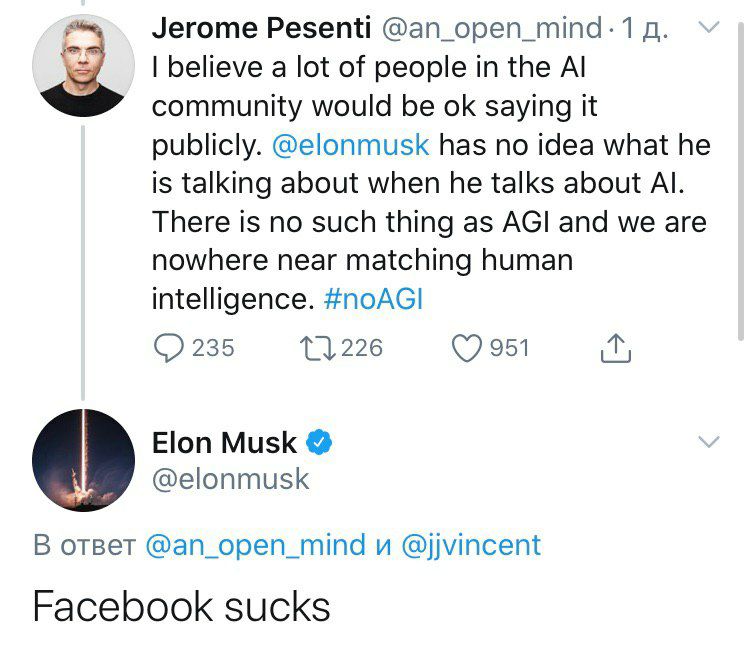Open the 235 replies count

[x=213, y=348]
